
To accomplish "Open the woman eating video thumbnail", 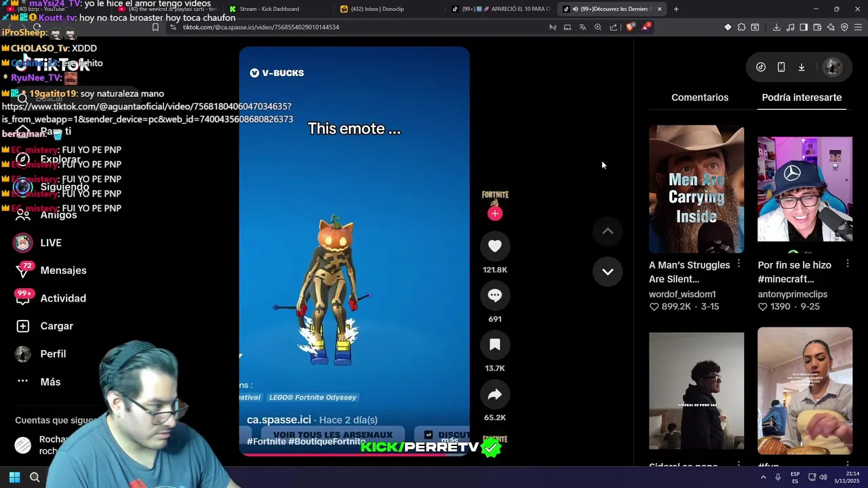I will point(805,391).
